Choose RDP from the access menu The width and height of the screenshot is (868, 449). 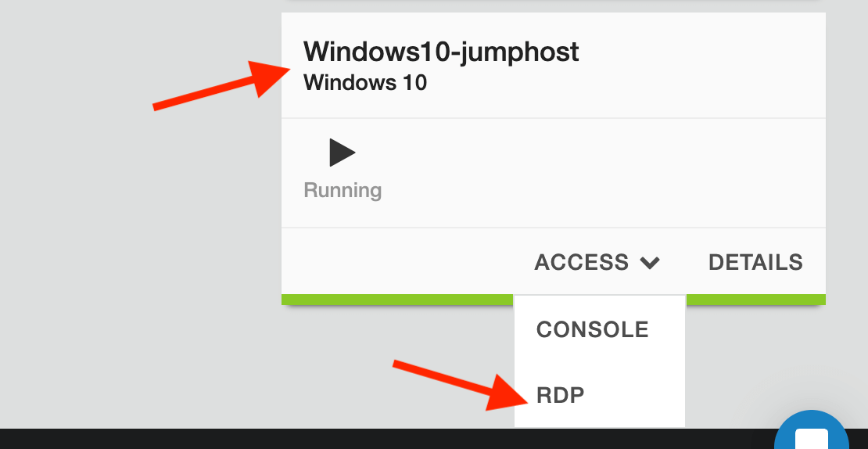[561, 395]
